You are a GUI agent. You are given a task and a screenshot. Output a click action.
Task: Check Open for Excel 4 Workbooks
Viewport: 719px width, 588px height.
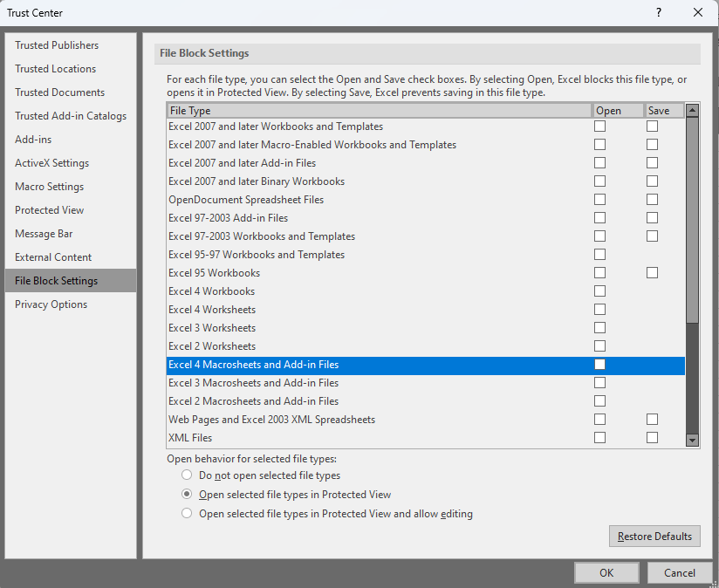599,291
